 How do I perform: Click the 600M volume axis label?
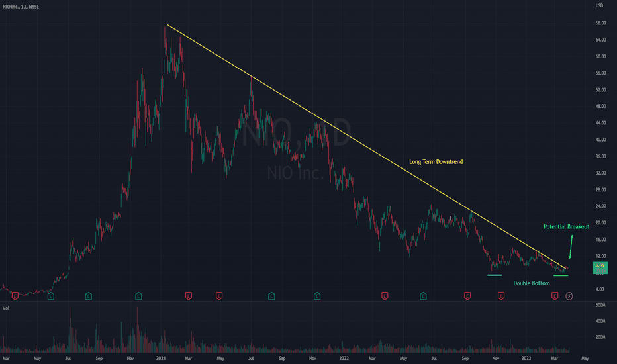point(600,305)
